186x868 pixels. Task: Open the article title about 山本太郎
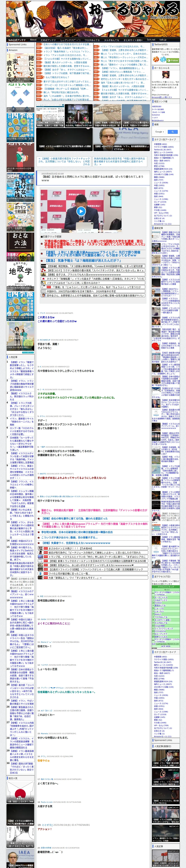pos(92,178)
